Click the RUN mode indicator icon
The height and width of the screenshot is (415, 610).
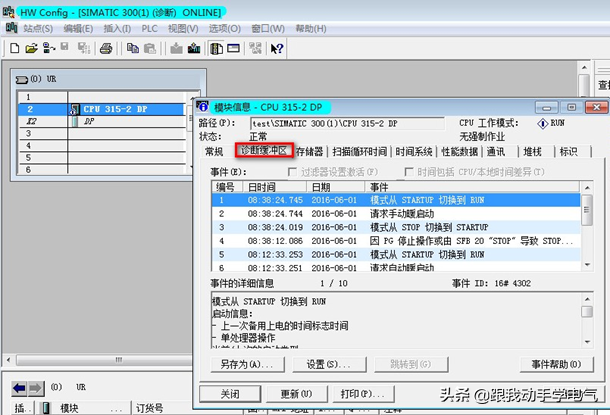pyautogui.click(x=542, y=124)
